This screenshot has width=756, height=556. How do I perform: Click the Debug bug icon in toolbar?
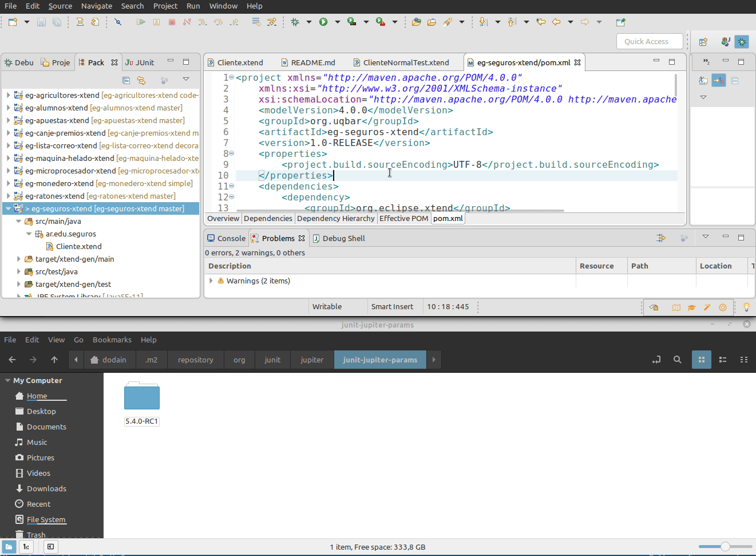click(x=295, y=22)
